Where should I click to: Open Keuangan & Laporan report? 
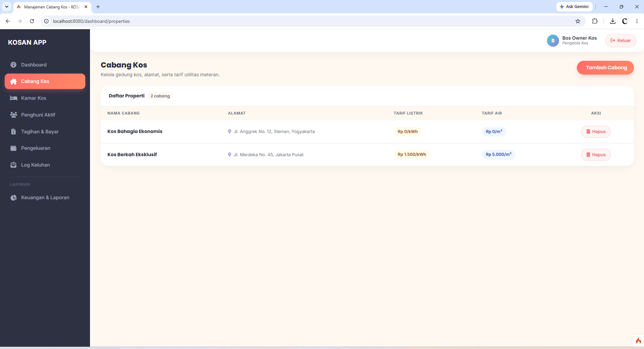pyautogui.click(x=45, y=198)
